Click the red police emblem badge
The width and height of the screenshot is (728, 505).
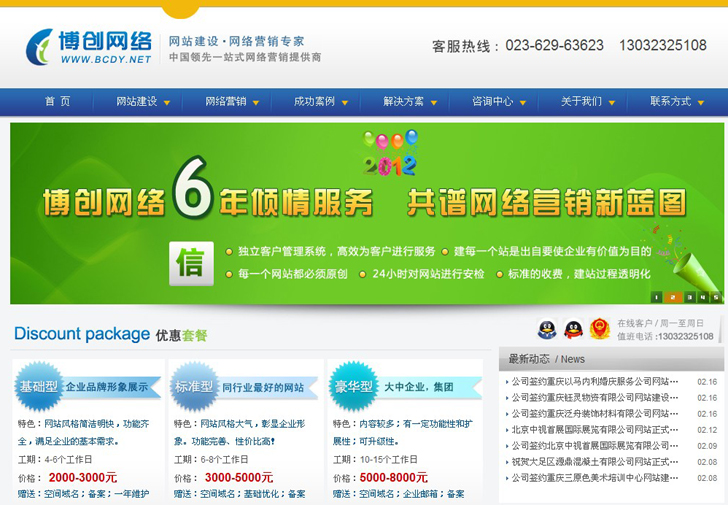[x=599, y=329]
